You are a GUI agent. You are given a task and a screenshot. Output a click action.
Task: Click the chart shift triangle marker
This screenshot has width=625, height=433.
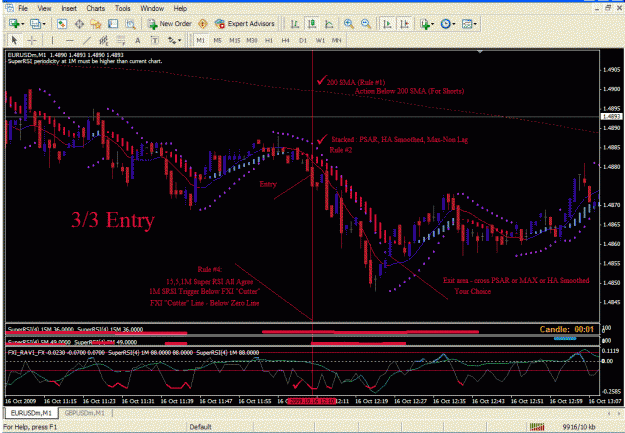coord(480,51)
